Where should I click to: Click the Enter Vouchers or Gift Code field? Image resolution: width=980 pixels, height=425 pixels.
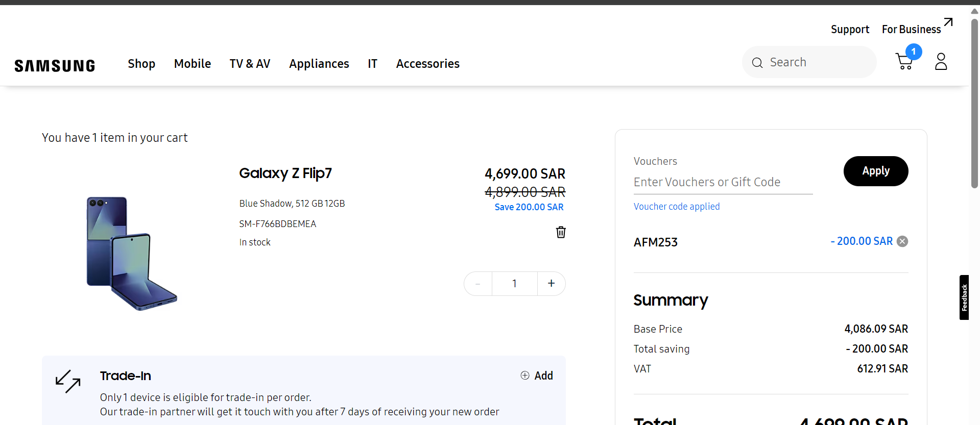pos(723,182)
